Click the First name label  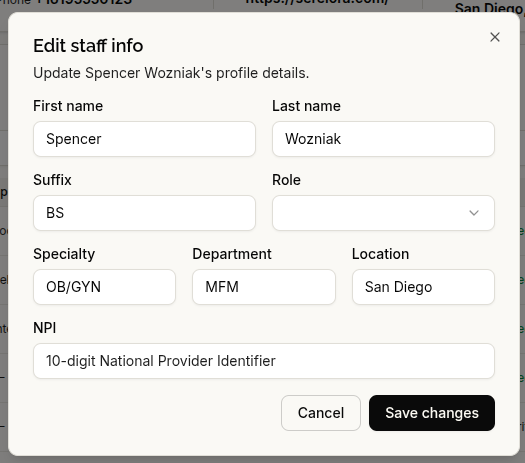tap(68, 106)
